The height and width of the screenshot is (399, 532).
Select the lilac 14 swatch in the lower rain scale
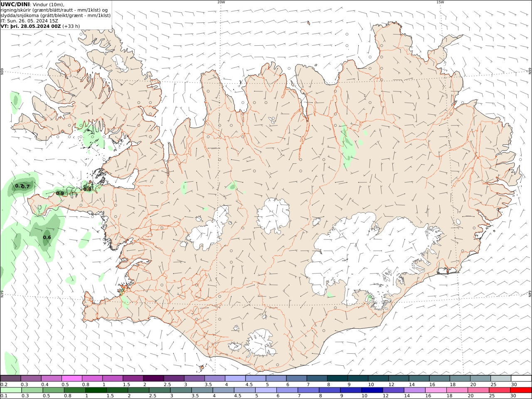tap(414, 390)
